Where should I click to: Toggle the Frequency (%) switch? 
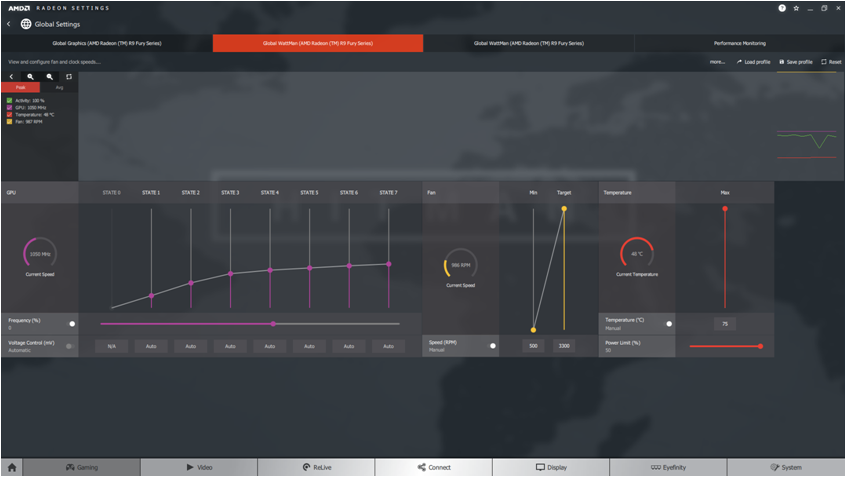[71, 324]
